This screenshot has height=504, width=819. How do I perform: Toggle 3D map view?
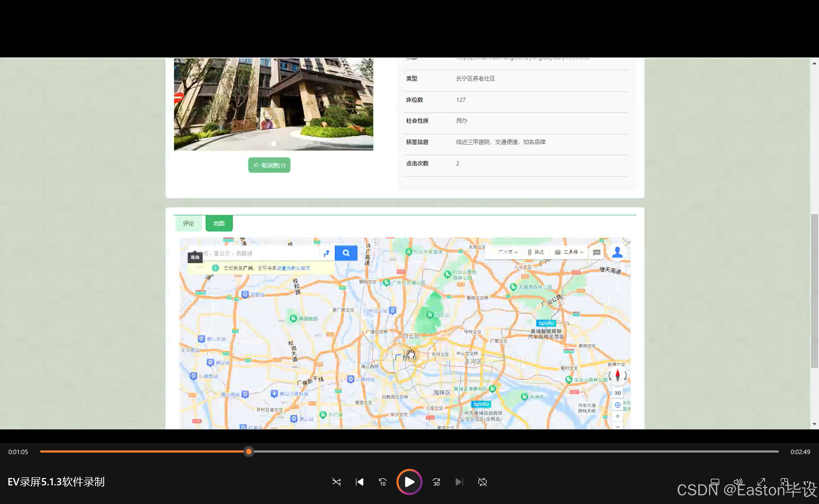618,393
